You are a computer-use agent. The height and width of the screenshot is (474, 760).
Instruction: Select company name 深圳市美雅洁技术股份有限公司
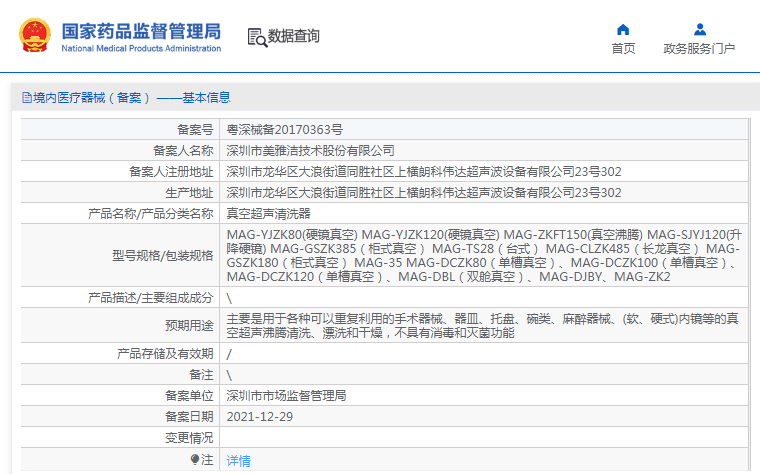click(x=310, y=151)
